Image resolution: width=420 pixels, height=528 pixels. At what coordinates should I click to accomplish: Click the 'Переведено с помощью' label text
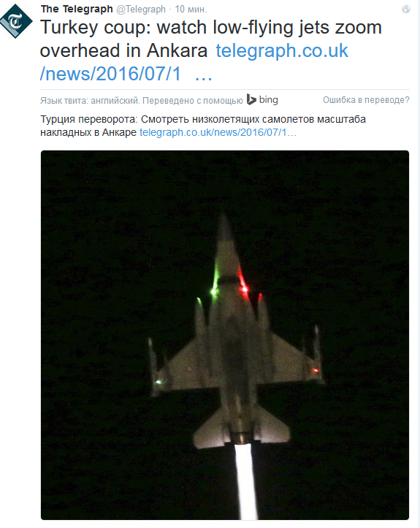click(193, 100)
